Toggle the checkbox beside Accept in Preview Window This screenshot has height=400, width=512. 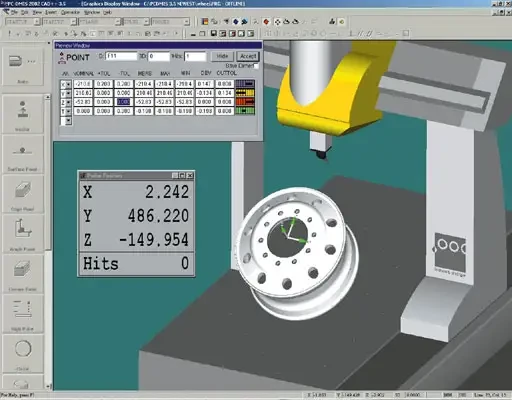256,66
